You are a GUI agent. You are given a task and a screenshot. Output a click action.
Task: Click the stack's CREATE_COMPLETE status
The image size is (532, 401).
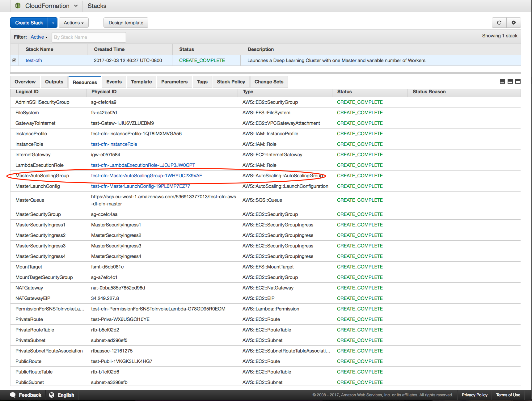202,61
